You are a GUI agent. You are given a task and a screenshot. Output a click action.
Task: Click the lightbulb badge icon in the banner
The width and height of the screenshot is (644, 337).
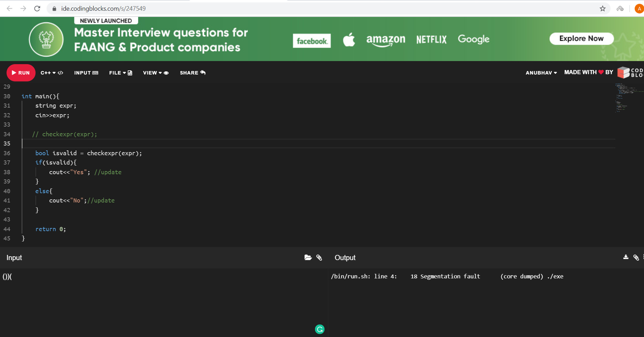pyautogui.click(x=46, y=39)
